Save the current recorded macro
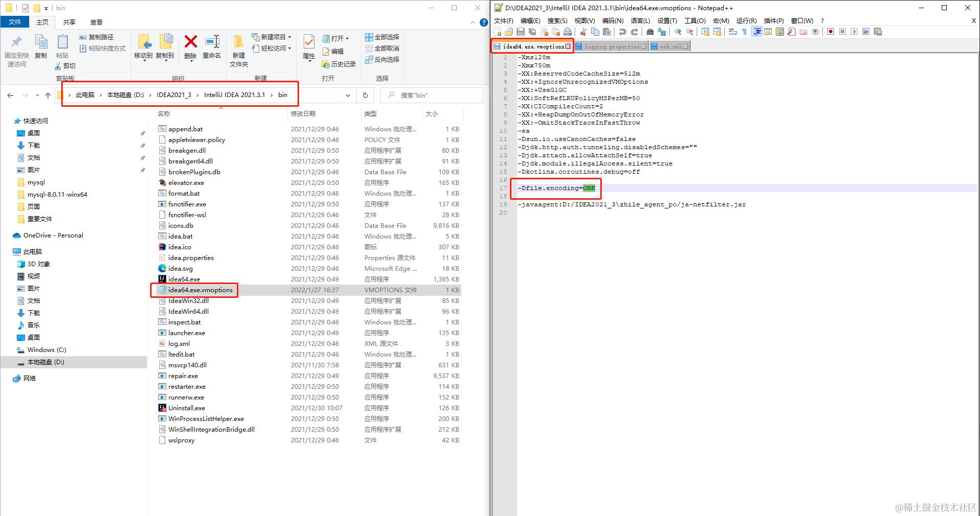Image resolution: width=980 pixels, height=516 pixels. 878,32
